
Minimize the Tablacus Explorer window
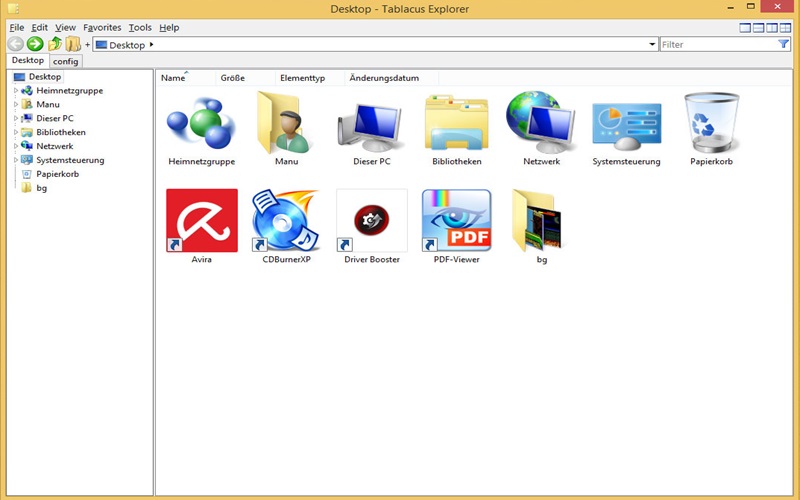tap(731, 7)
